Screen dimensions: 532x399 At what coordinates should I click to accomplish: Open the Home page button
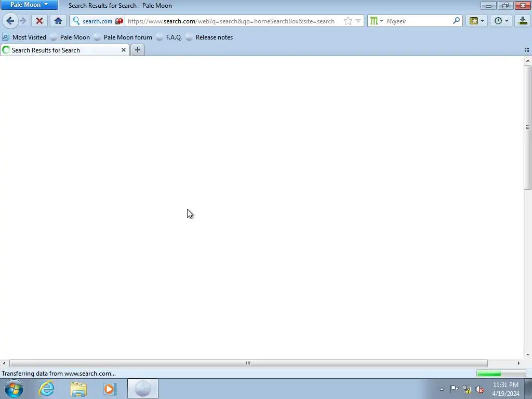pyautogui.click(x=58, y=21)
